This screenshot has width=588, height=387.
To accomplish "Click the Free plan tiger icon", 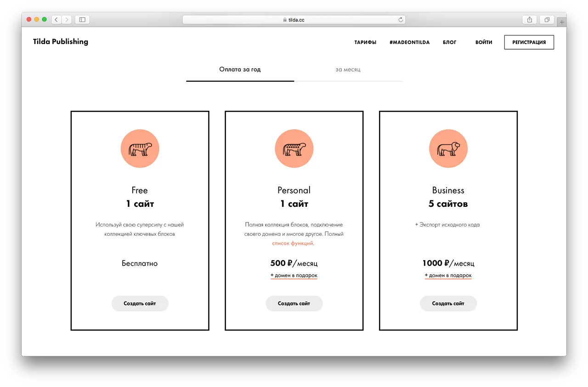I will coord(140,149).
